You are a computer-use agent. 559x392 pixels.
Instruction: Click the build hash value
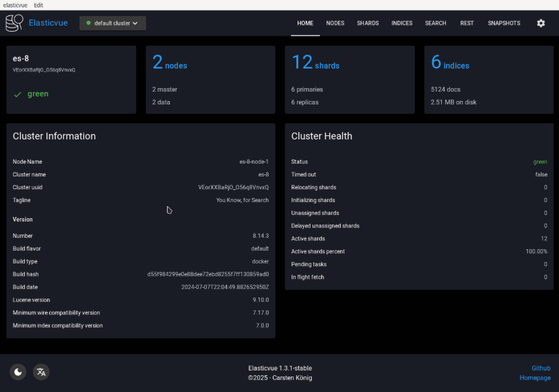208,274
